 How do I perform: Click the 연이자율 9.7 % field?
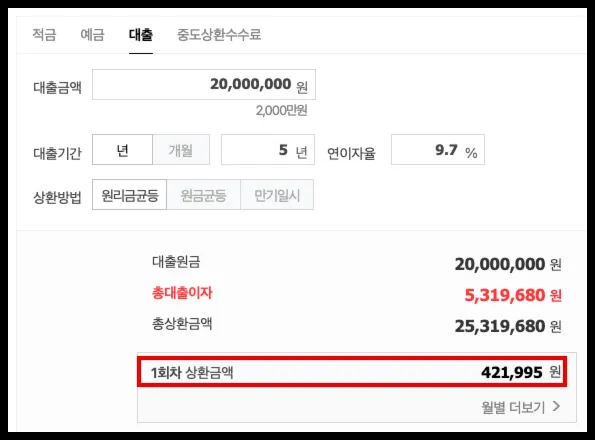click(438, 150)
